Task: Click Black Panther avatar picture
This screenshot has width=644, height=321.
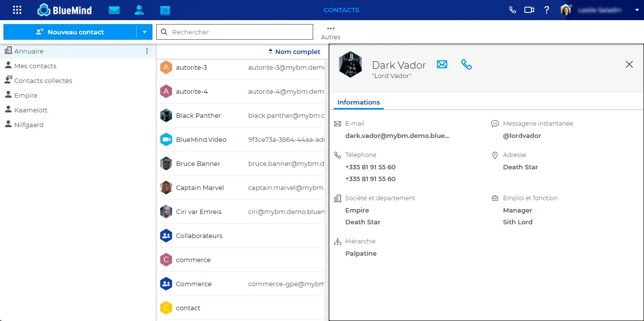Action: pyautogui.click(x=166, y=115)
